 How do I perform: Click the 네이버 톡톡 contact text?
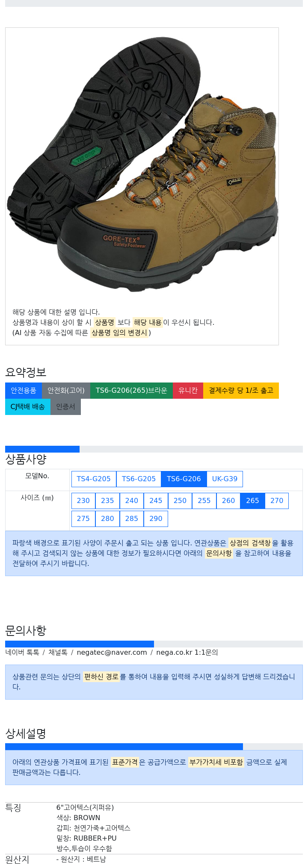click(x=22, y=653)
